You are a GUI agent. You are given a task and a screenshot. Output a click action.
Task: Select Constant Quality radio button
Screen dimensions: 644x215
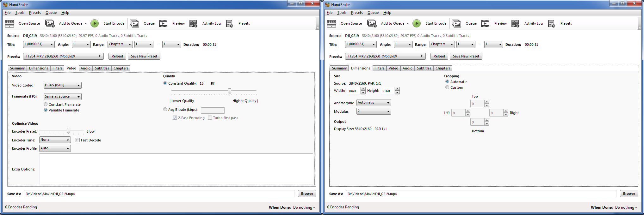pyautogui.click(x=165, y=83)
